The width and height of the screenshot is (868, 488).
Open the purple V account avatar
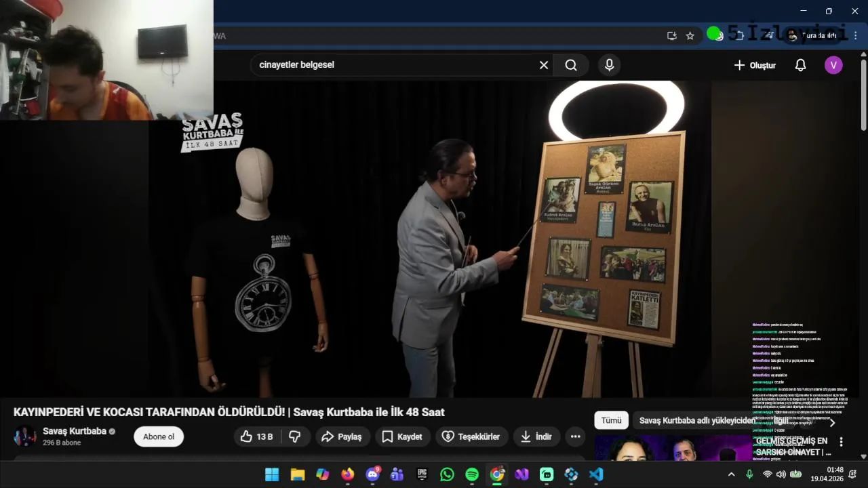(833, 65)
